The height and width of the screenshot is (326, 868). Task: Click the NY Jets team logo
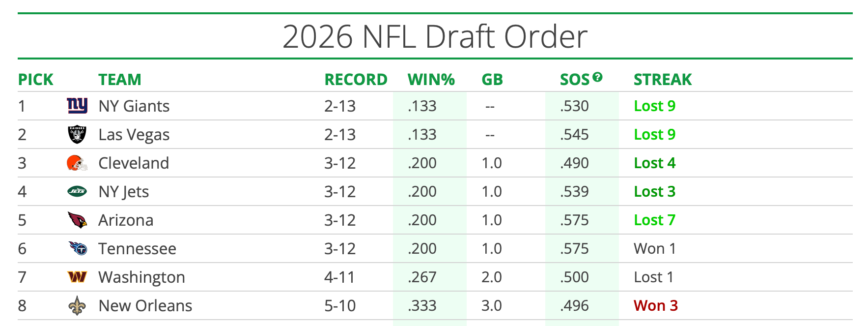click(x=77, y=191)
